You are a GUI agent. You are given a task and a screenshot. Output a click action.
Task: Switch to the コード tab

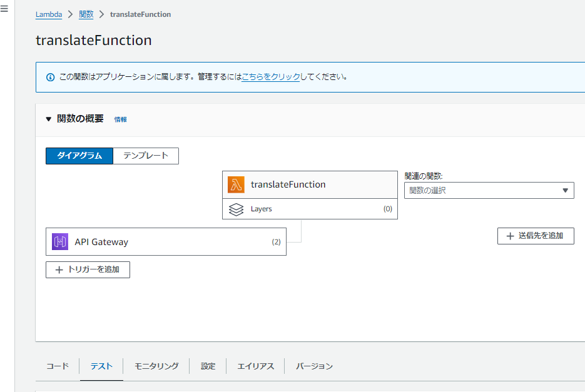[x=58, y=366]
